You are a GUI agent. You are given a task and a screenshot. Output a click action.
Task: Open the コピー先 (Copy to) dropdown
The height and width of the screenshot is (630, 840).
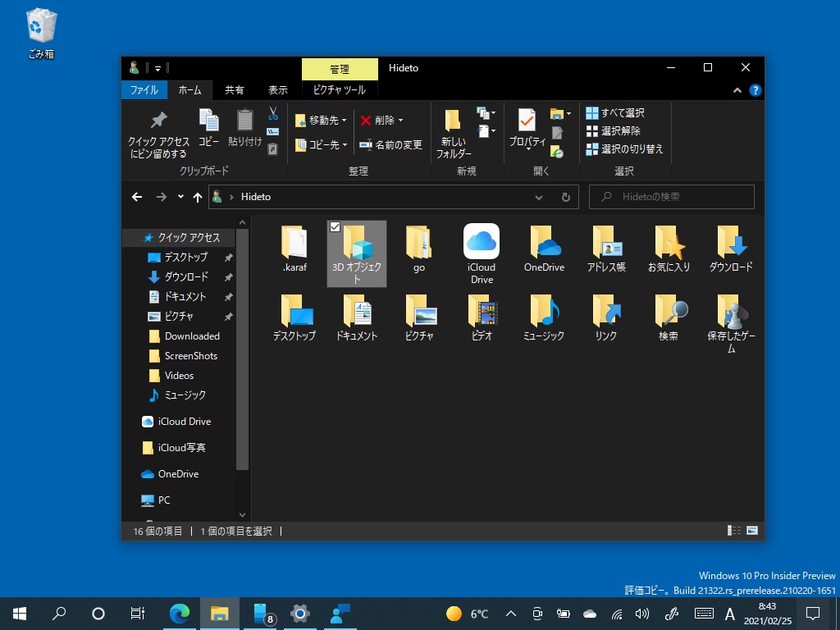coord(321,144)
